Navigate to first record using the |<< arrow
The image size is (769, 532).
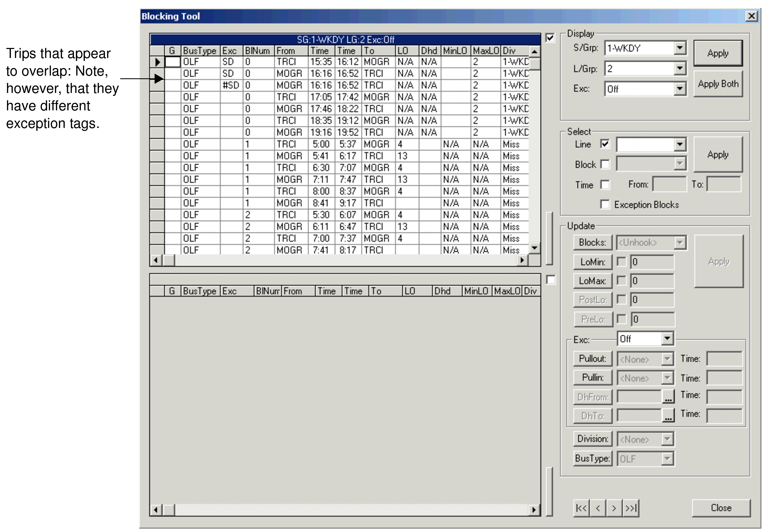[582, 508]
